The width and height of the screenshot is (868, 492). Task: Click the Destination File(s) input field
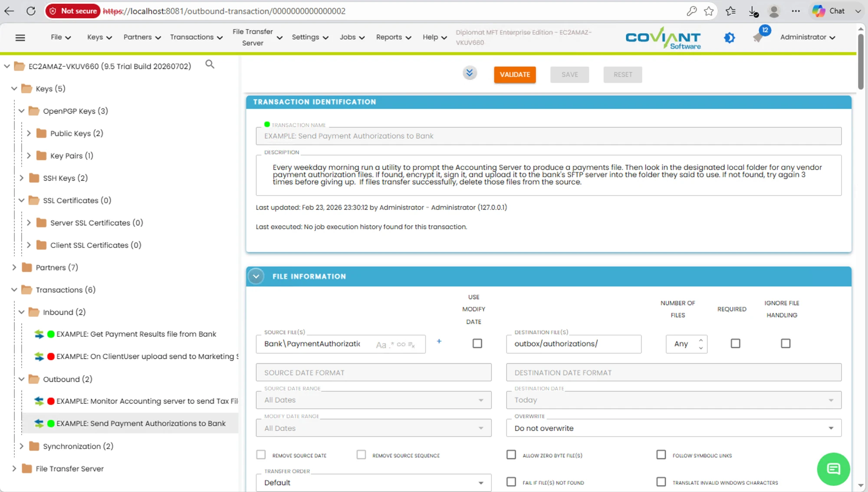(573, 344)
